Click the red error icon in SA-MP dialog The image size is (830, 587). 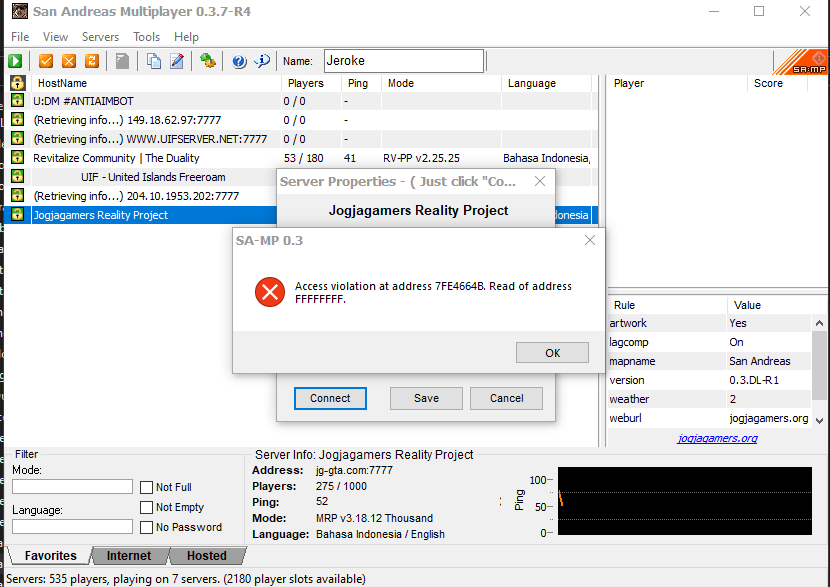click(x=270, y=292)
